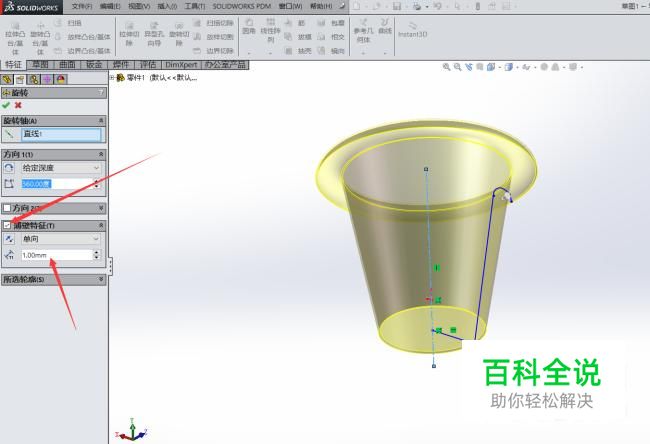Image resolution: width=650 pixels, height=444 pixels.
Task: Collapse the 方向1 section
Action: (x=101, y=154)
